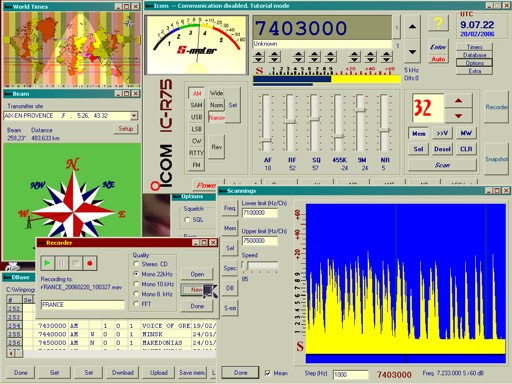The width and height of the screenshot is (512, 384).
Task: Open help with the yellow question mark
Action: click(438, 23)
